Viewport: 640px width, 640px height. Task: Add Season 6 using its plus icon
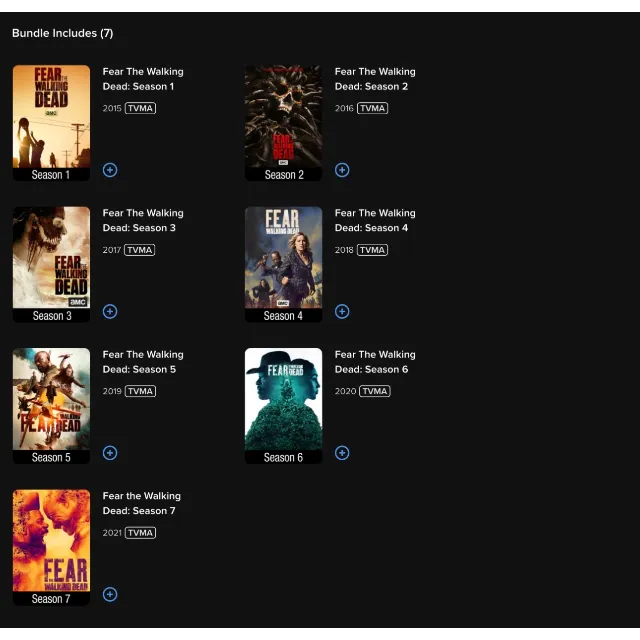pyautogui.click(x=342, y=453)
